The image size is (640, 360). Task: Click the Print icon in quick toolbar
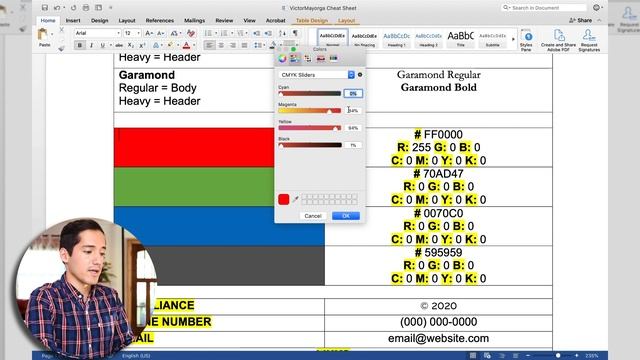coord(86,8)
